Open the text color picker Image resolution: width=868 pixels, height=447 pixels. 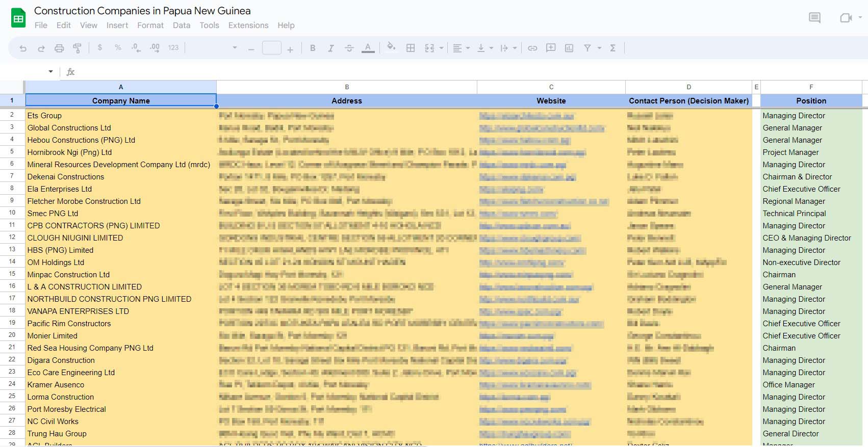coord(368,48)
